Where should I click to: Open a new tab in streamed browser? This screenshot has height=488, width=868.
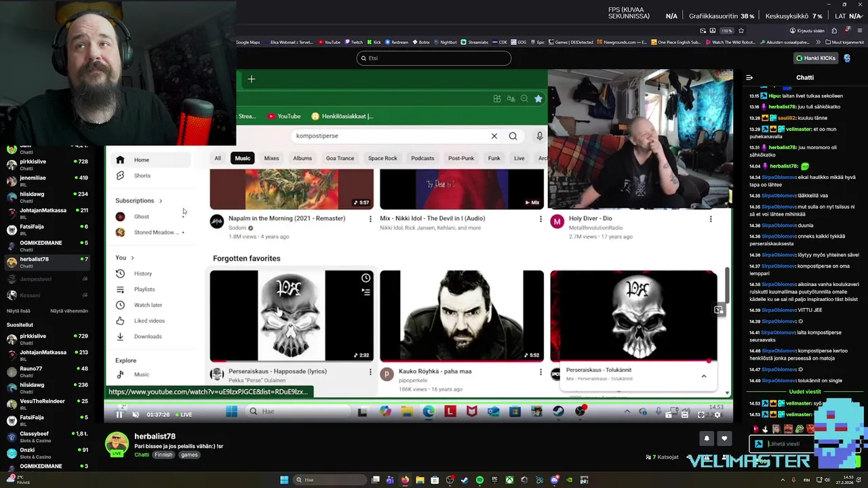(251, 79)
